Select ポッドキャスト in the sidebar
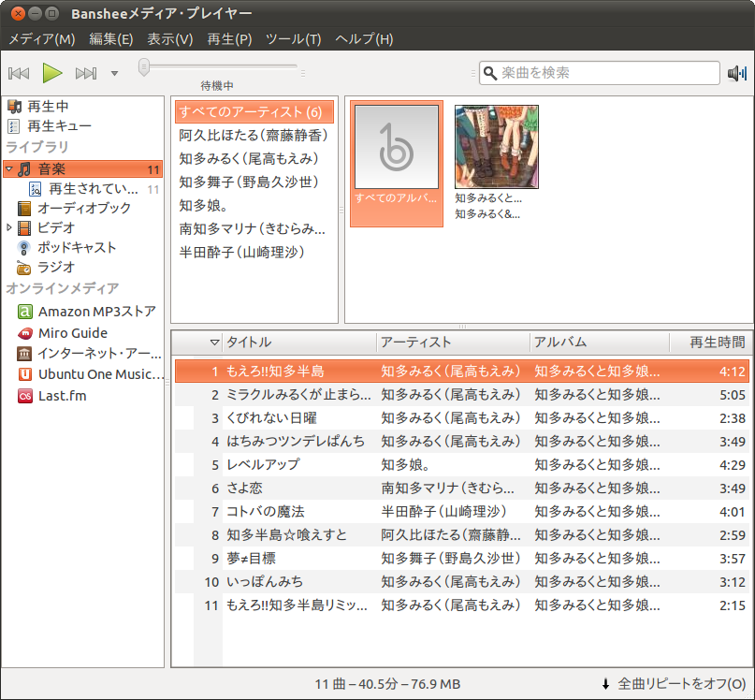 (x=77, y=248)
